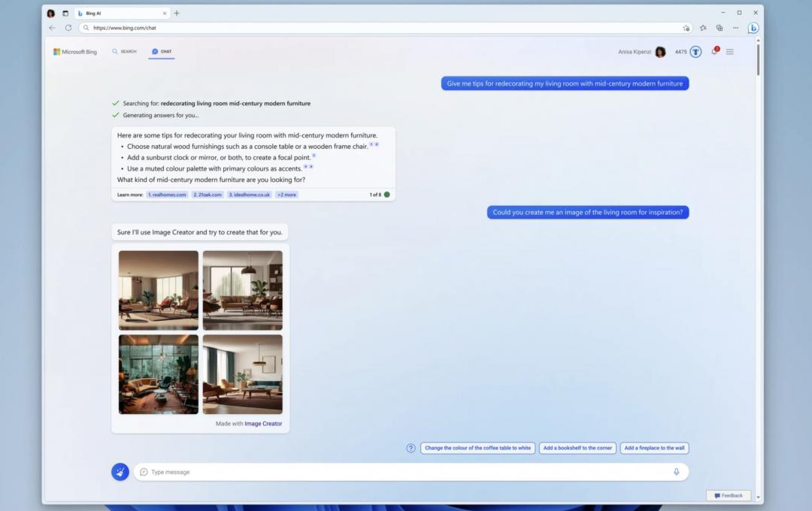This screenshot has height=511, width=812.
Task: Activate the microphone voice input
Action: point(676,472)
